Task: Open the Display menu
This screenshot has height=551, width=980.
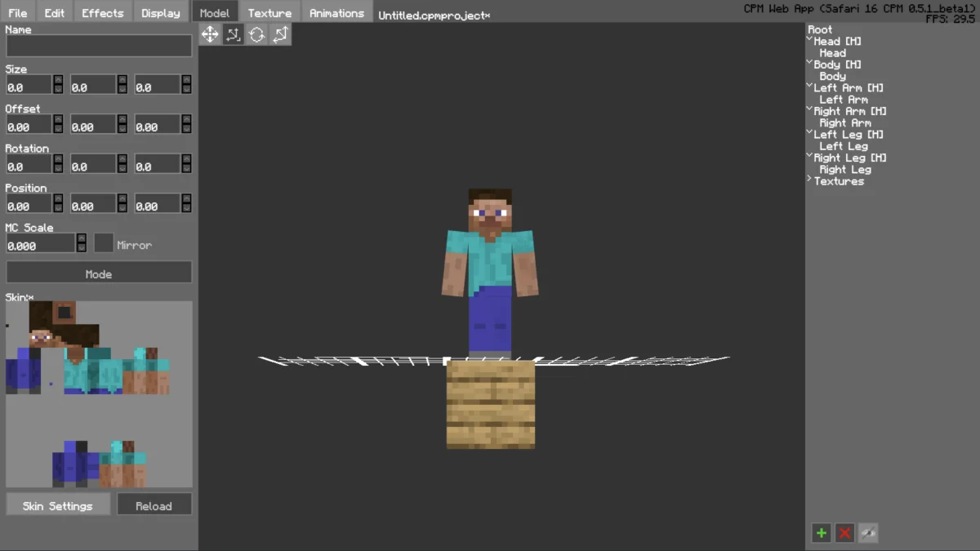Action: point(160,12)
